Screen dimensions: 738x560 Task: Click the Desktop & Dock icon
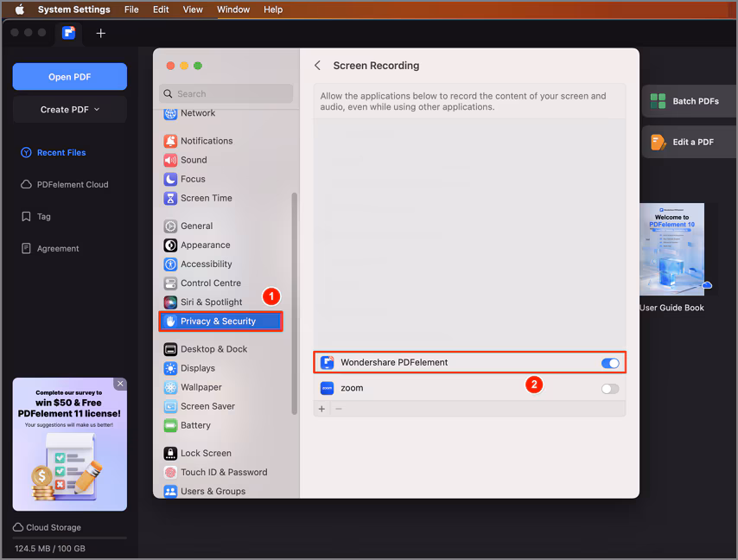170,349
